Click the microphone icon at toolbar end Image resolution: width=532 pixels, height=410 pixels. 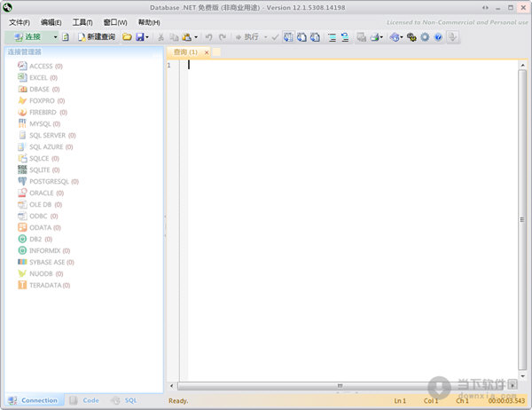[452, 36]
